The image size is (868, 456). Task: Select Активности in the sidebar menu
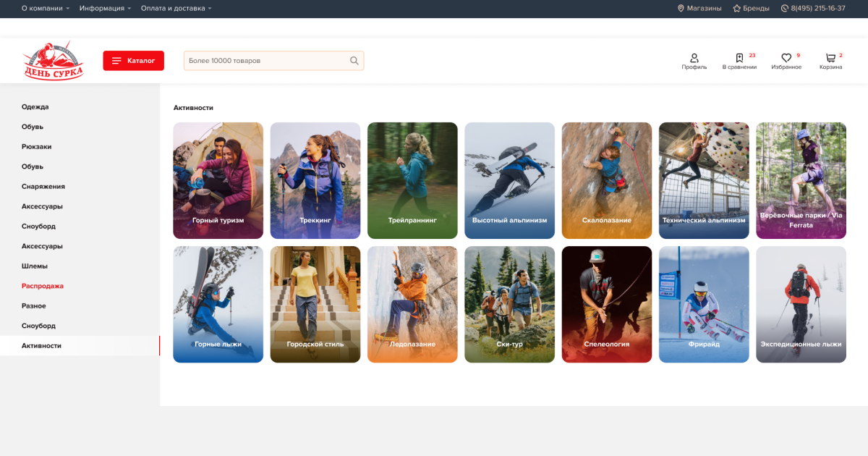point(80,346)
